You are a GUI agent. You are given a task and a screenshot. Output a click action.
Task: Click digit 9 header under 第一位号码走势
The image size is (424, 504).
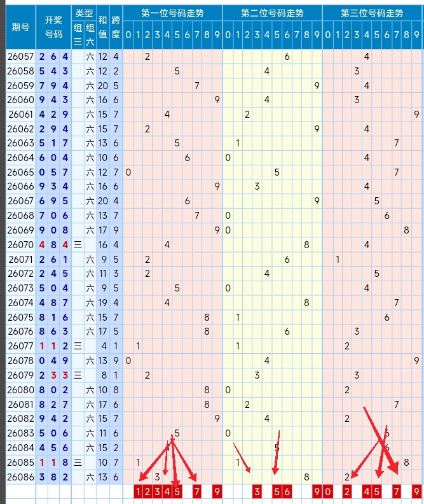pos(217,35)
